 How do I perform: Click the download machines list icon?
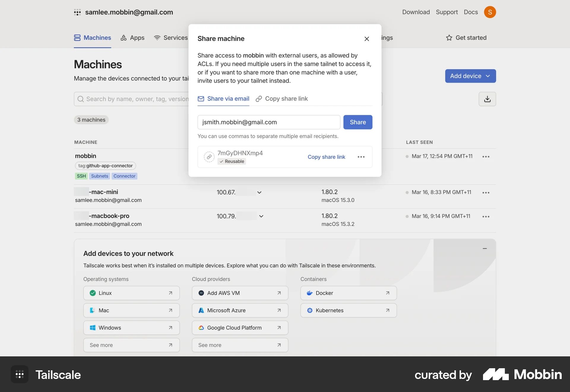(487, 99)
